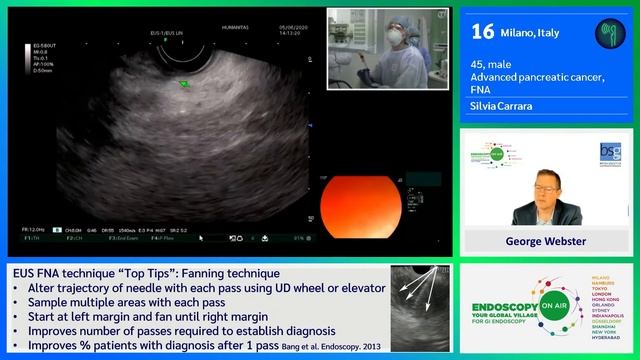Click the '45, male' patient text
The height and width of the screenshot is (360, 640).
pos(491,64)
